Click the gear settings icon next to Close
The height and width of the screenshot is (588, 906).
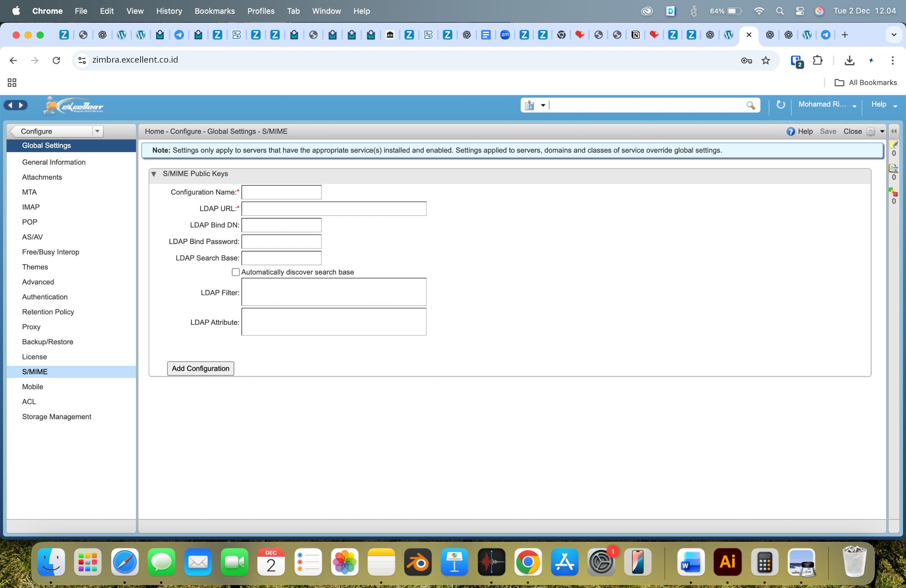tap(871, 131)
